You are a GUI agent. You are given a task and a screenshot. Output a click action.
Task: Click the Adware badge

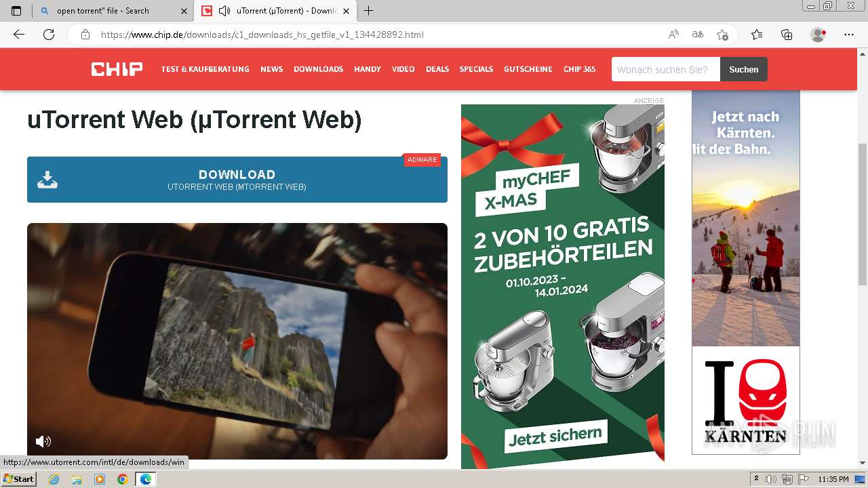422,160
